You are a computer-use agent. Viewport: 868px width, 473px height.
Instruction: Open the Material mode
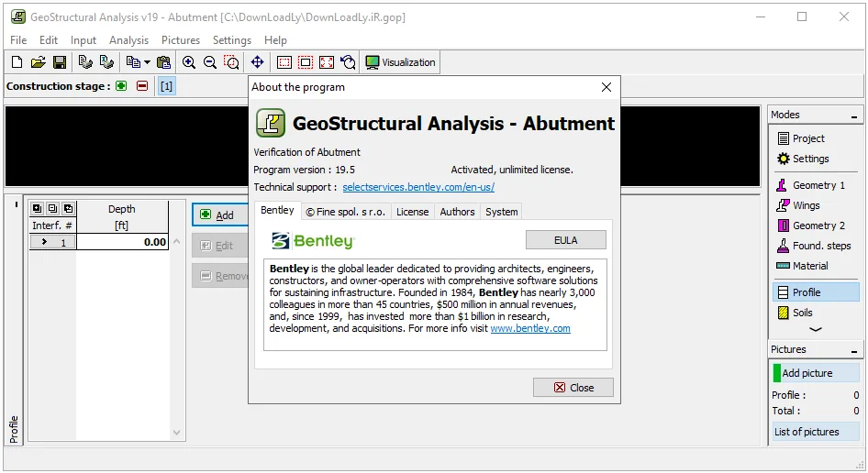click(817, 266)
